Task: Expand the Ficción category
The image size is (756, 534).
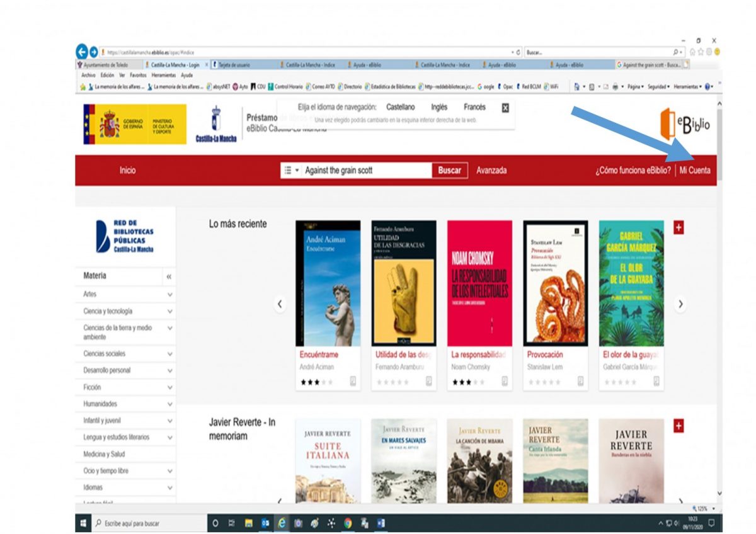Action: pyautogui.click(x=170, y=387)
